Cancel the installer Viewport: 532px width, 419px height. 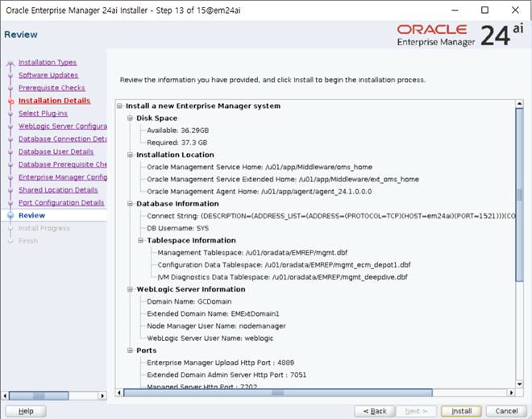pyautogui.click(x=506, y=411)
